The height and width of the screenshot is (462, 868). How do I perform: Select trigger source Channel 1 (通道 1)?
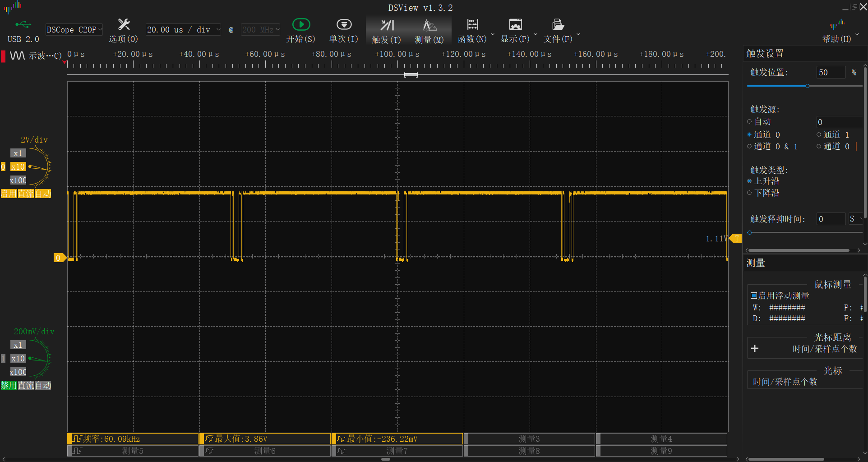[819, 134]
